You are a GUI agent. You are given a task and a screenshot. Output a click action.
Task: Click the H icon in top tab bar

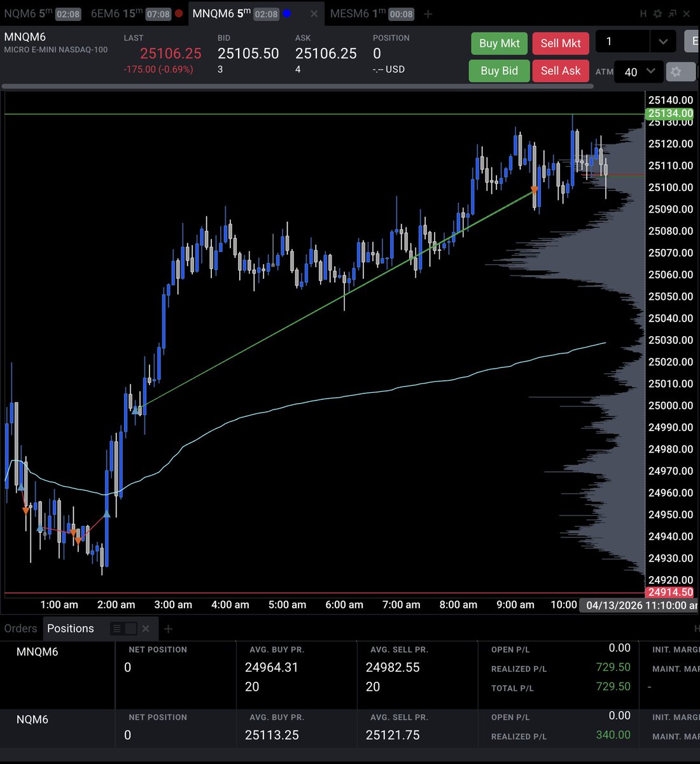643,13
